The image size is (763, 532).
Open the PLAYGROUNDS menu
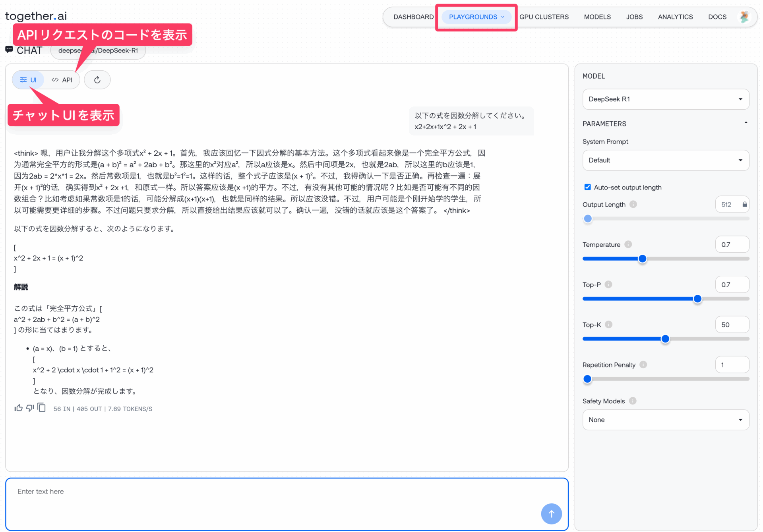click(x=476, y=17)
